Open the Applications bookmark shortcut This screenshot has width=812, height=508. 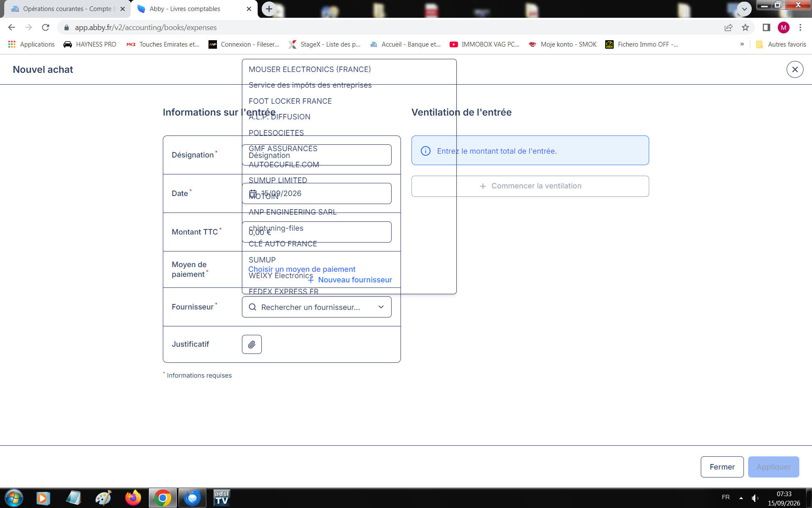coord(32,44)
